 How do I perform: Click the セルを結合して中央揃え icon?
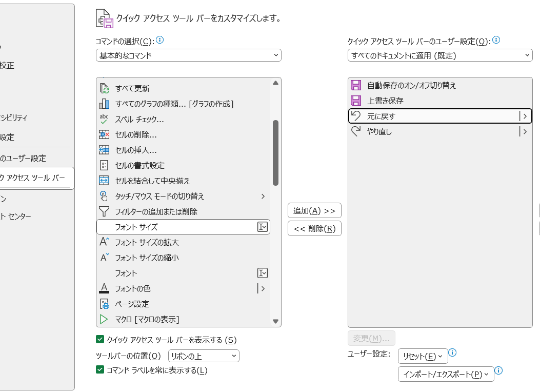pyautogui.click(x=104, y=181)
